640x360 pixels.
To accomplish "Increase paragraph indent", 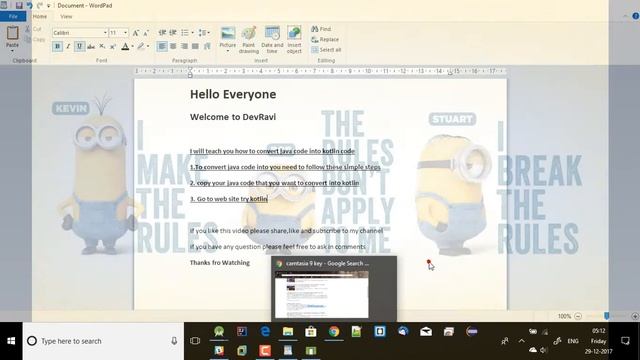I will pos(173,33).
